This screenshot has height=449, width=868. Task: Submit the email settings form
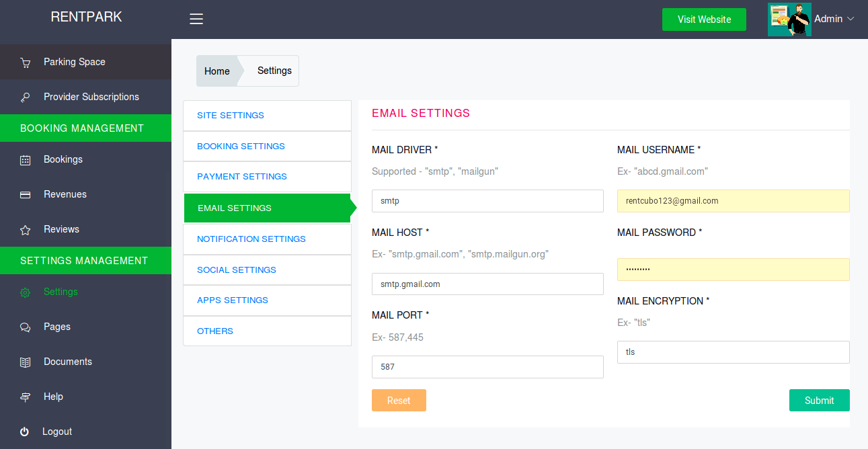(x=819, y=400)
